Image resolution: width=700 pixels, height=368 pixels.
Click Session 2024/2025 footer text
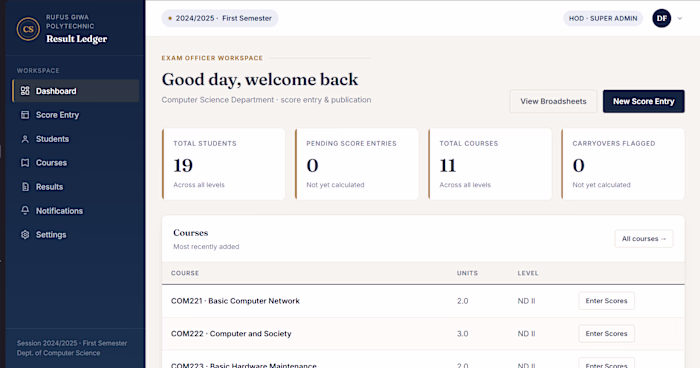click(x=72, y=343)
